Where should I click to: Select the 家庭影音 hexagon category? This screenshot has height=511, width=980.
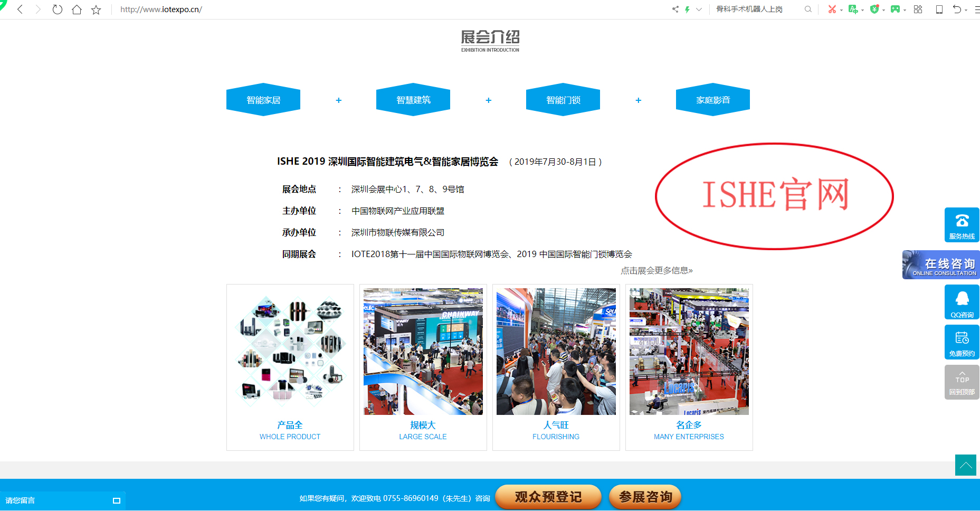713,100
